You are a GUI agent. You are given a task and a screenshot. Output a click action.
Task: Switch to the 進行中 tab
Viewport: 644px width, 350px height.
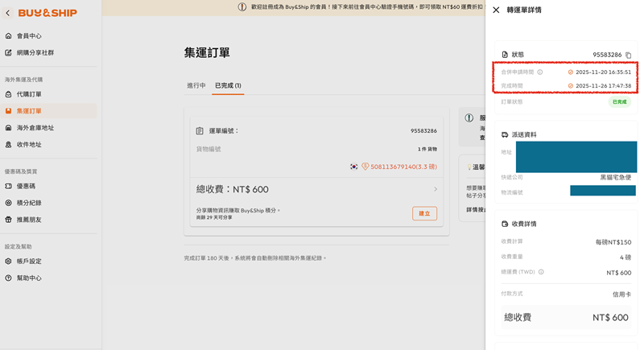pos(196,85)
